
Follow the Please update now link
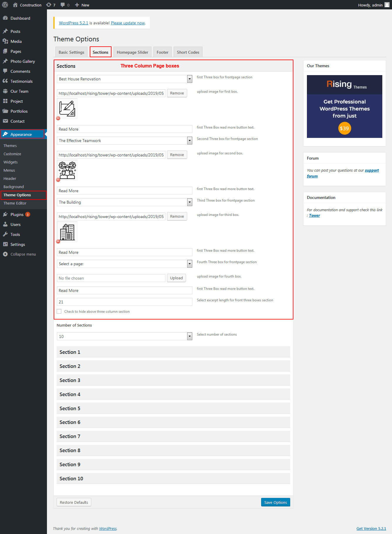tap(128, 23)
